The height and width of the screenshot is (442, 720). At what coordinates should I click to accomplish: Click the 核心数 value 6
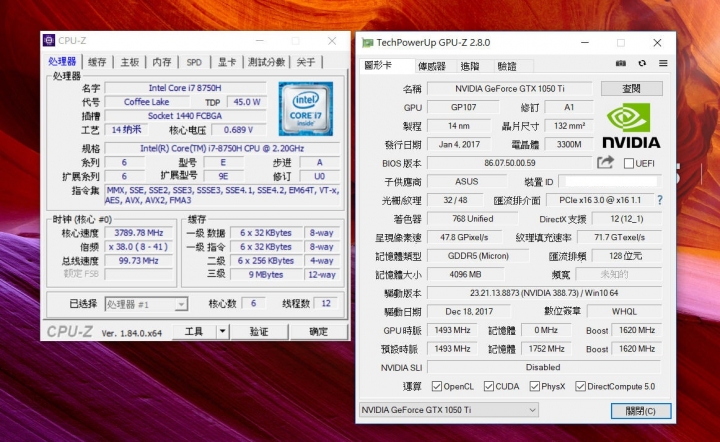click(x=253, y=303)
